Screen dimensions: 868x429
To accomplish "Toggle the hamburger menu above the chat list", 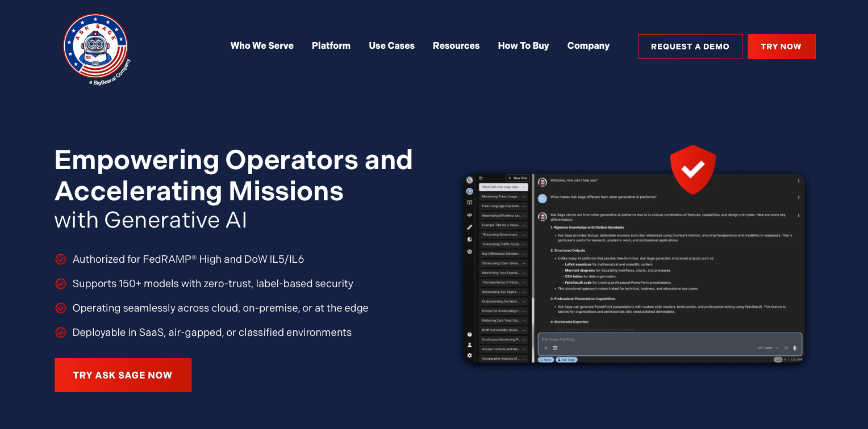I will point(481,178).
